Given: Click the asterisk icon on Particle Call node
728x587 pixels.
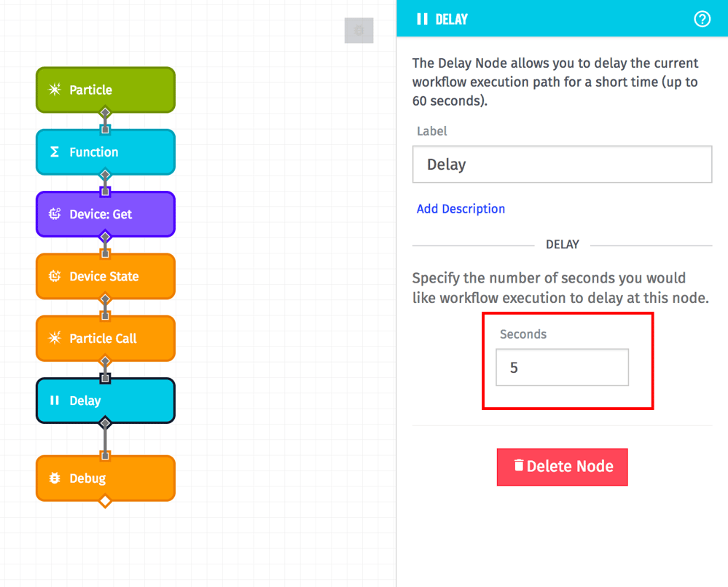Looking at the screenshot, I should click(x=54, y=338).
